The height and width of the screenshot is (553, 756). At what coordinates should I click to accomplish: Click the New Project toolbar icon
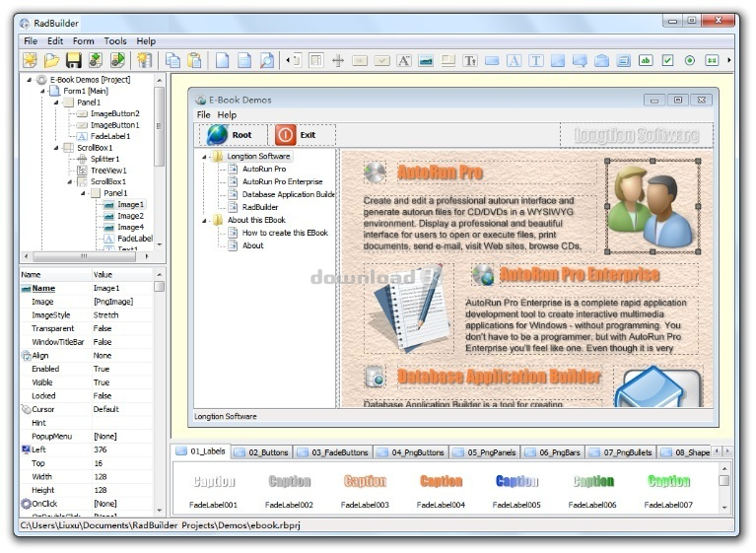[x=31, y=60]
